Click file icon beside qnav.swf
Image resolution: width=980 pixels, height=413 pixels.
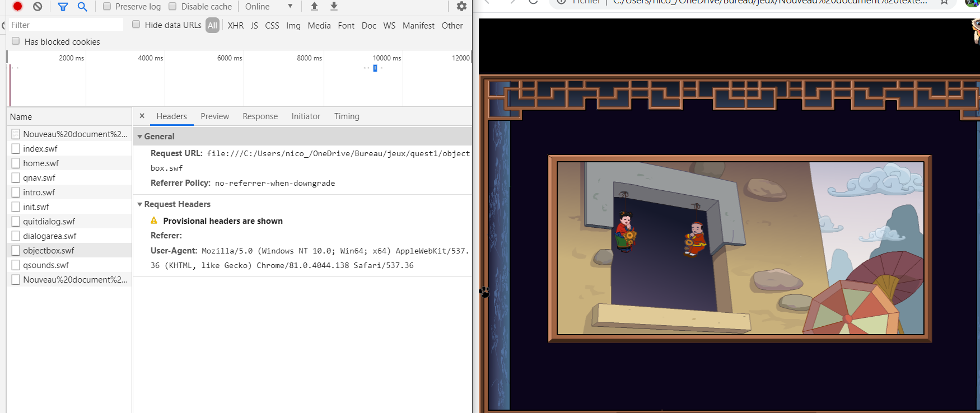(16, 177)
